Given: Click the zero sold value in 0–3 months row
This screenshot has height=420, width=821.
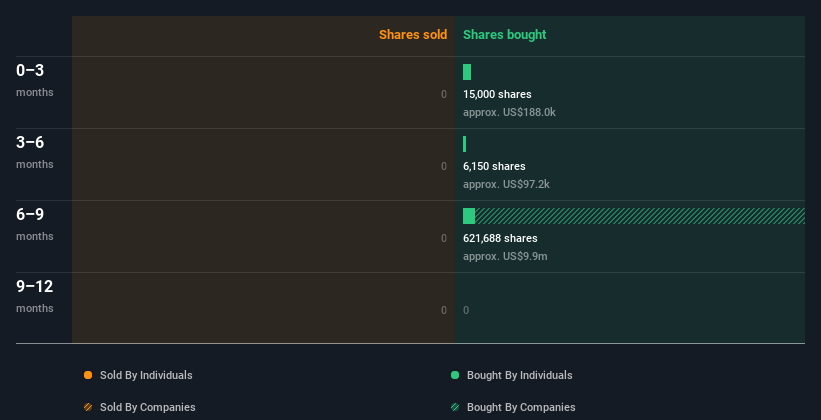Looking at the screenshot, I should click(x=444, y=94).
